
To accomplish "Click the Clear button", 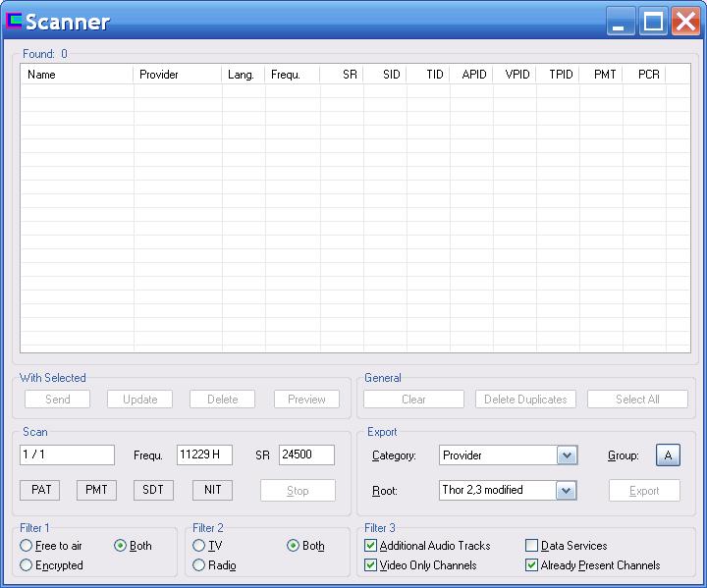I will 413,400.
